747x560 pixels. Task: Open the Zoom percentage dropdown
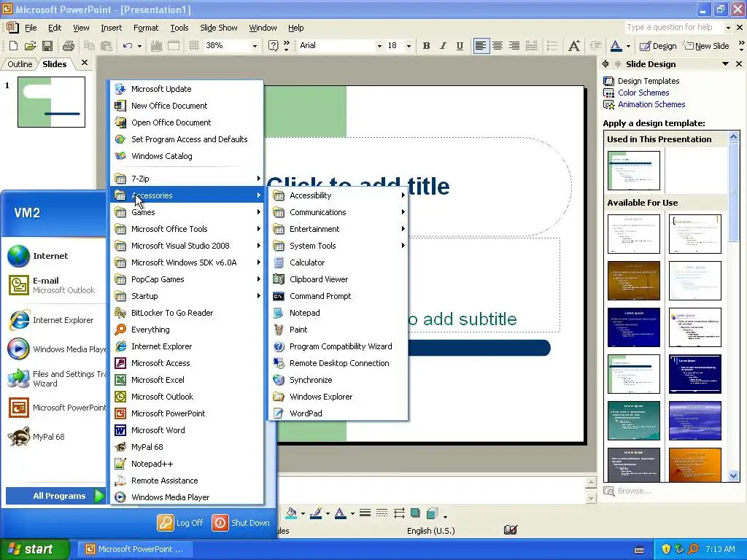[x=255, y=46]
